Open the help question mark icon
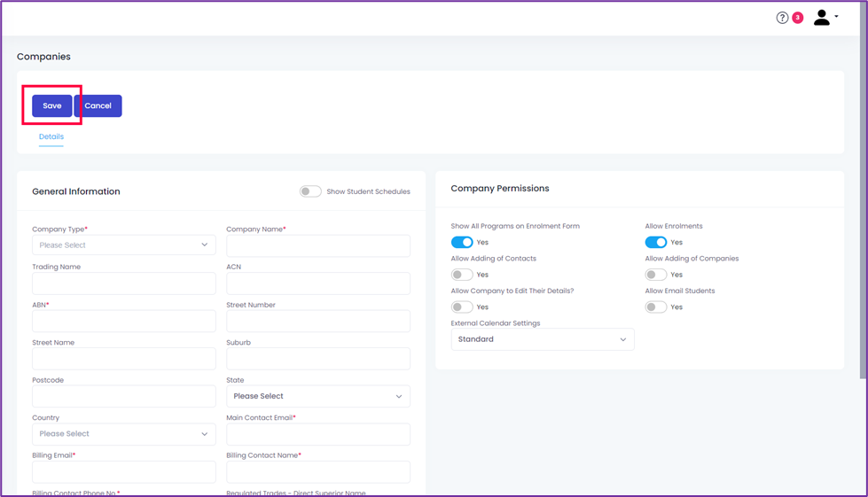The image size is (868, 497). 782,19
